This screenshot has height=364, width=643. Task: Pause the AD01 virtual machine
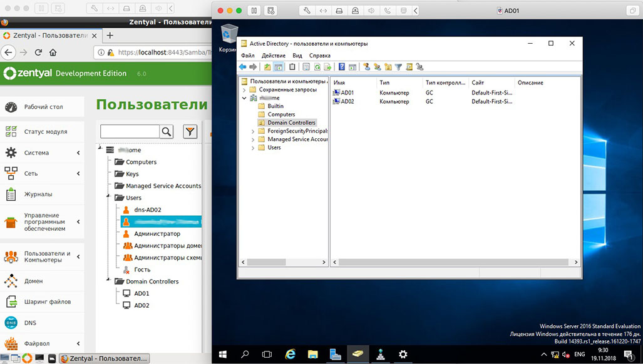pyautogui.click(x=254, y=11)
